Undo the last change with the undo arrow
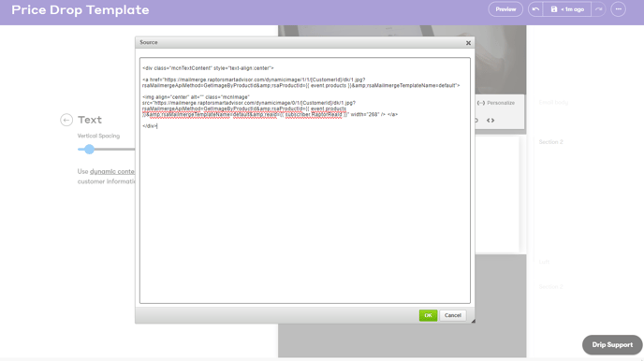The height and width of the screenshot is (361, 644). tap(535, 9)
